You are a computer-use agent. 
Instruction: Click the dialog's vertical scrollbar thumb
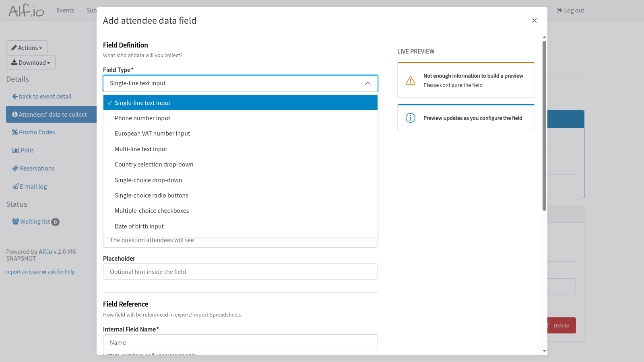(x=544, y=125)
